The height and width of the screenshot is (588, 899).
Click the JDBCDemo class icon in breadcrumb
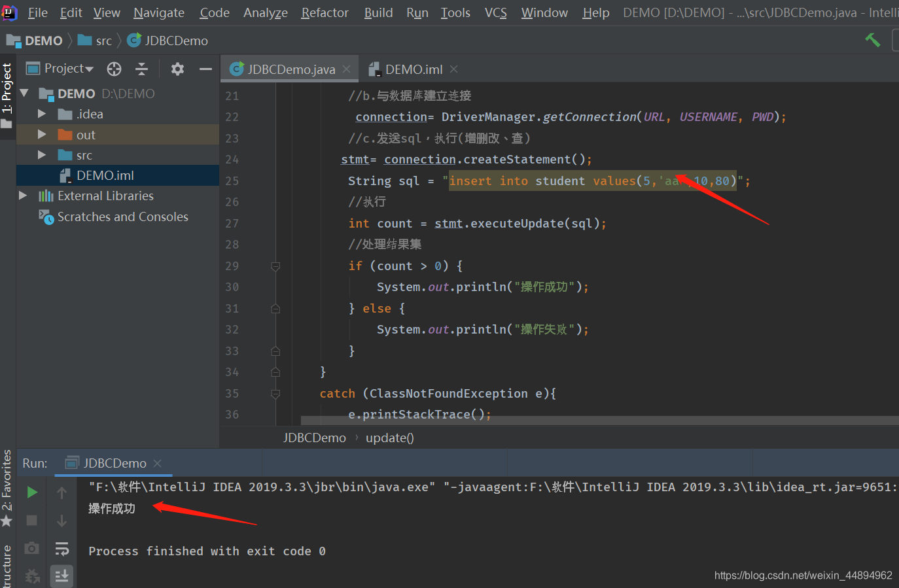point(134,41)
